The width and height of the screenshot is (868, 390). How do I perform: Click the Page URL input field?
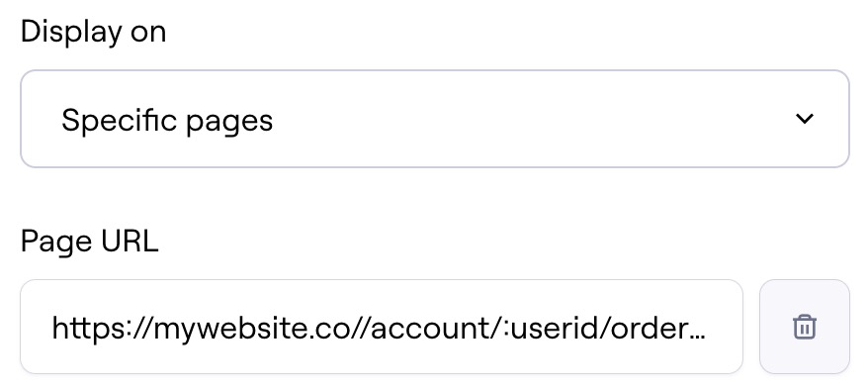click(382, 327)
